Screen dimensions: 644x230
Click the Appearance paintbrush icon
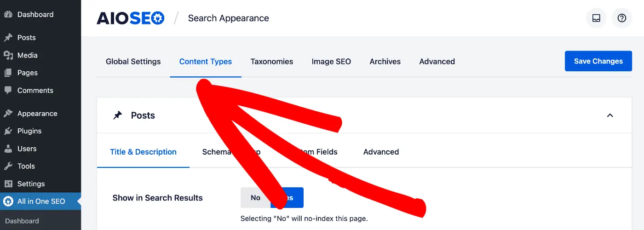pyautogui.click(x=8, y=114)
